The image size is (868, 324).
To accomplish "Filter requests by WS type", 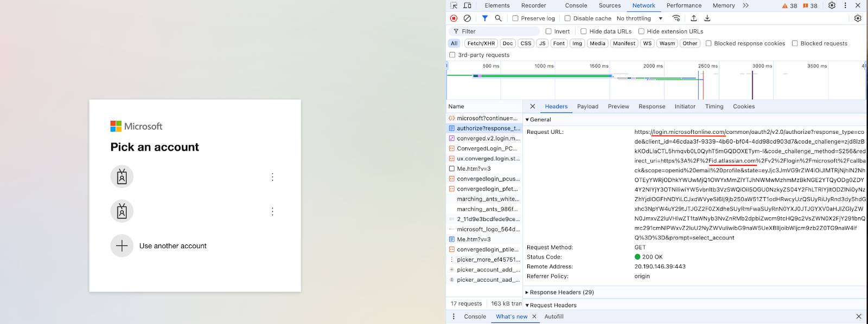I will [x=647, y=43].
